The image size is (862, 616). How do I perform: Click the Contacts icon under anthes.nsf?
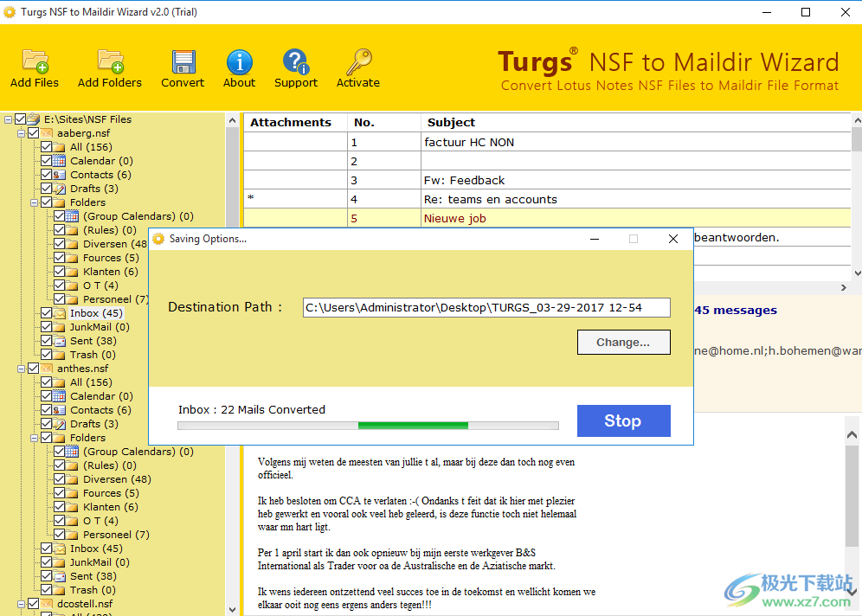(60, 410)
